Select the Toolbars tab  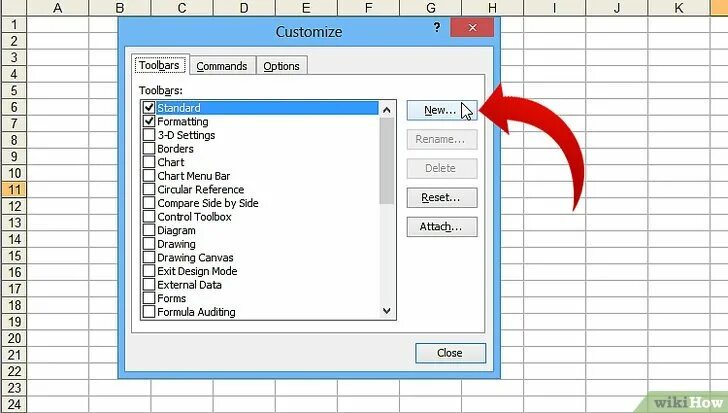coord(159,65)
